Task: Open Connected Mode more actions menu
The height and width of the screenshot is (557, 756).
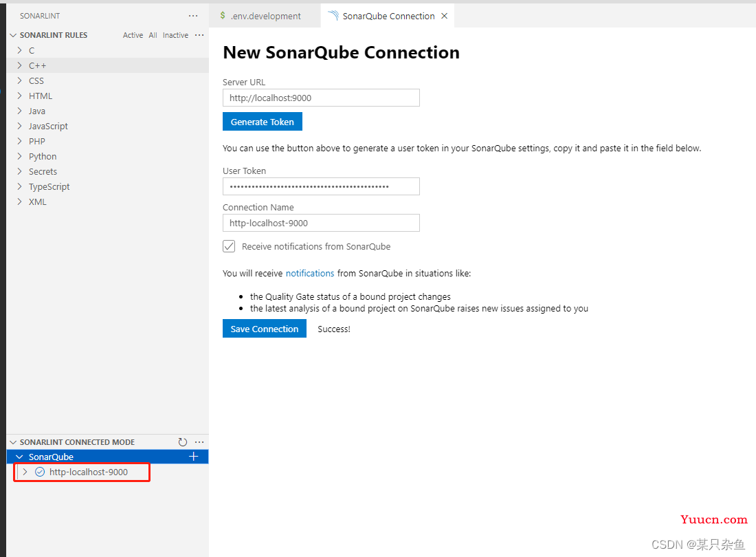Action: tap(199, 441)
